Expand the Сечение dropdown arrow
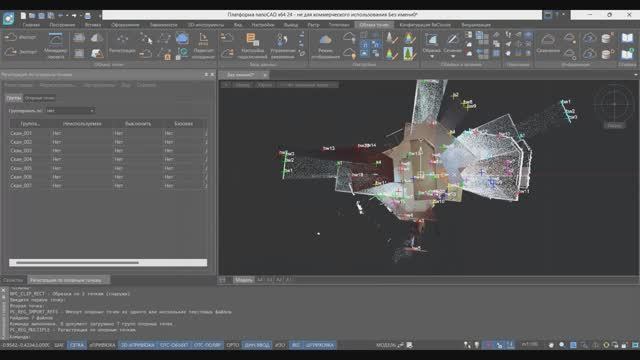The width and height of the screenshot is (640, 360). click(x=452, y=57)
